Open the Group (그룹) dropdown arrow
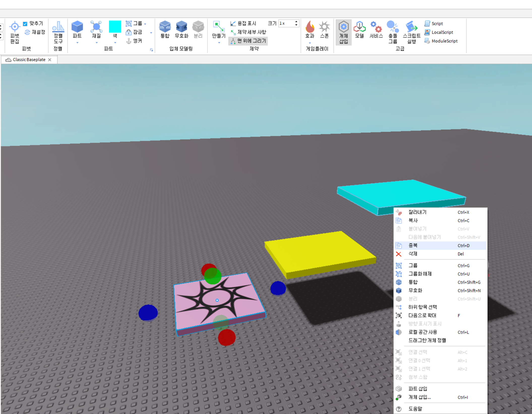 click(145, 24)
